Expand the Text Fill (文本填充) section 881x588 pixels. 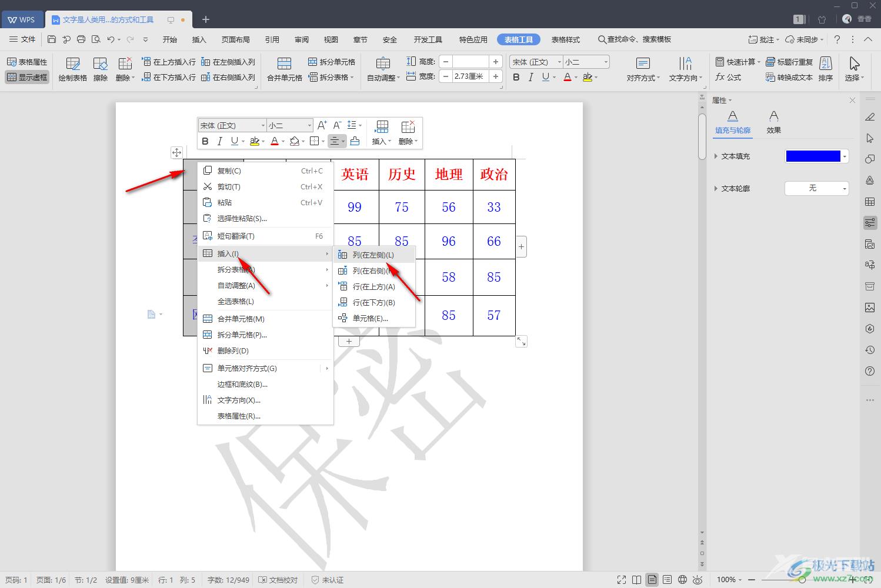(716, 156)
